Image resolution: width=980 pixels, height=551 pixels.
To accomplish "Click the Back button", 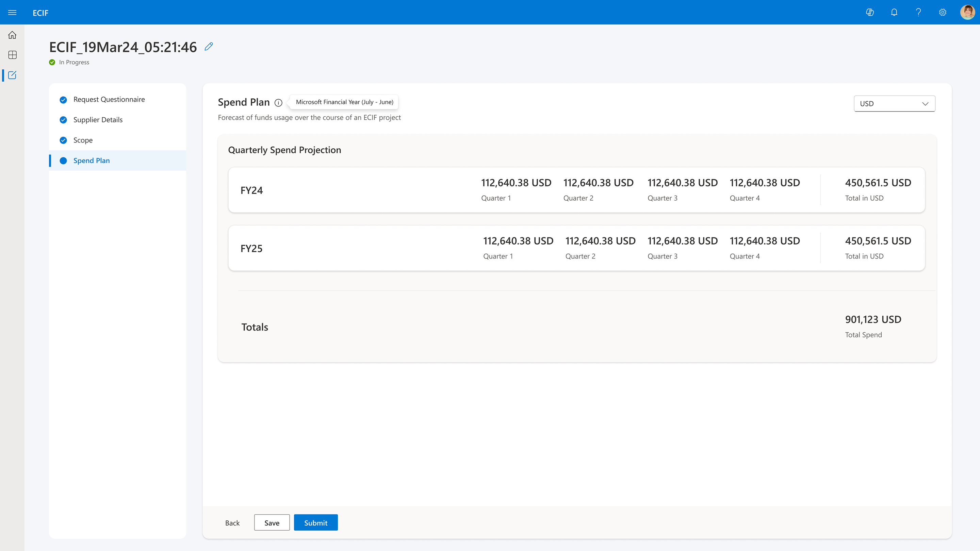I will click(232, 523).
